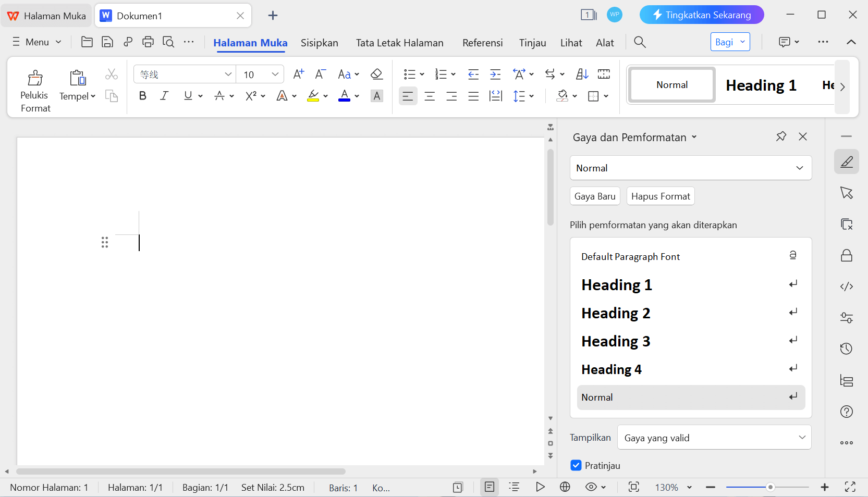The width and height of the screenshot is (868, 497).
Task: Uncheck the Pratinjau checkbox
Action: click(x=576, y=465)
